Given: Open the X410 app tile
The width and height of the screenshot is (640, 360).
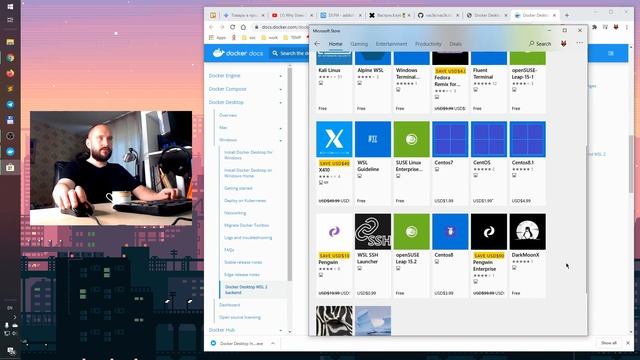Looking at the screenshot, I should point(334,163).
